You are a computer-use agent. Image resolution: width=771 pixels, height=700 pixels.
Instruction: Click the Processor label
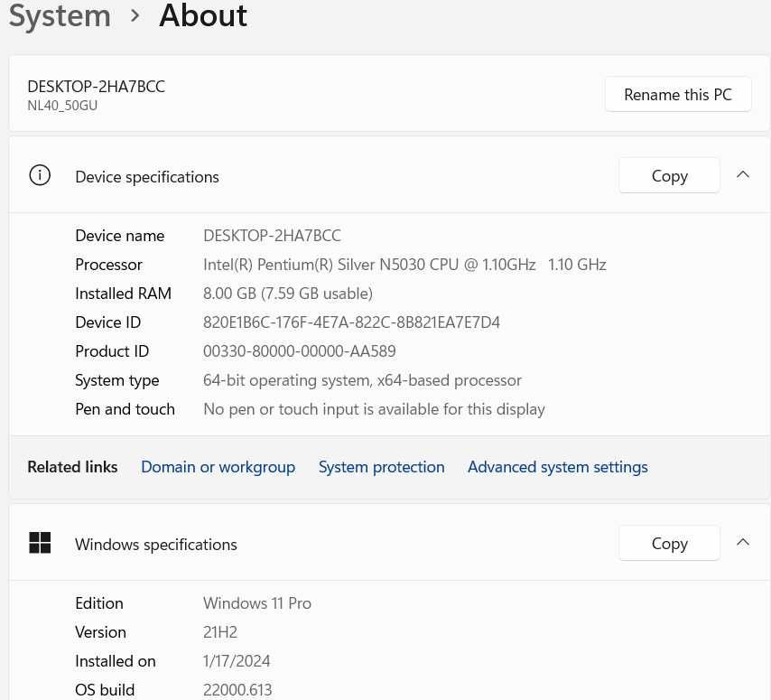[x=108, y=265]
